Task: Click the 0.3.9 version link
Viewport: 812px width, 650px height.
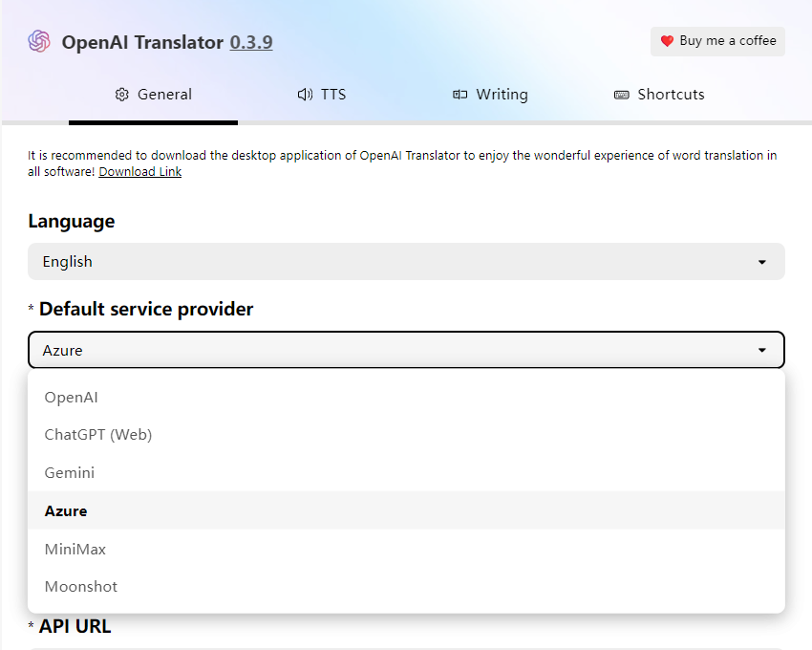Action: click(250, 42)
